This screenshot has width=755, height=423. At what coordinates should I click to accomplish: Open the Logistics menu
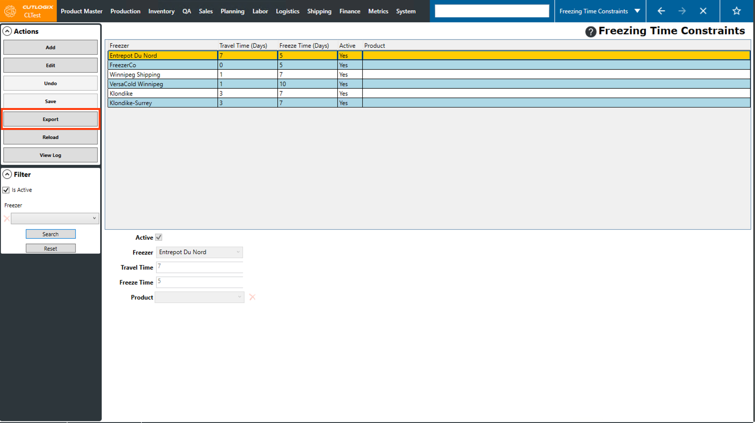click(x=287, y=11)
